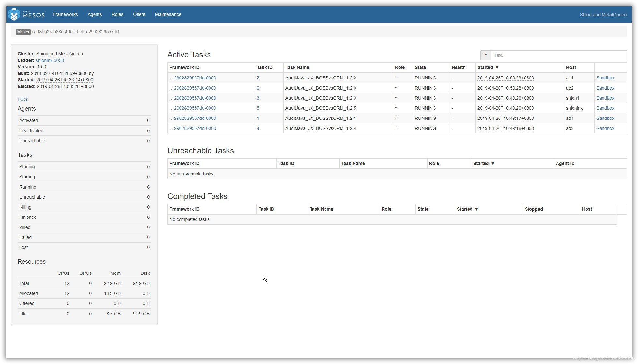
Task: Click the Shion and MetalQueen cluster name in navbar
Action: point(603,15)
